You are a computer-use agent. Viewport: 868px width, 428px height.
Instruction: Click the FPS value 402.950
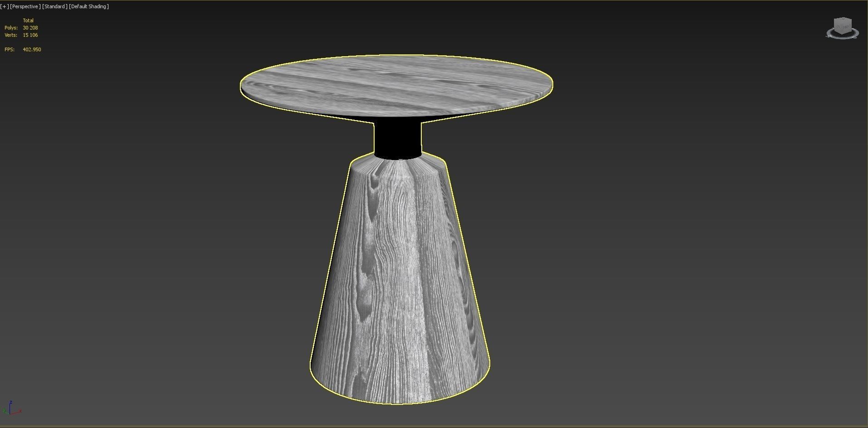click(x=32, y=49)
